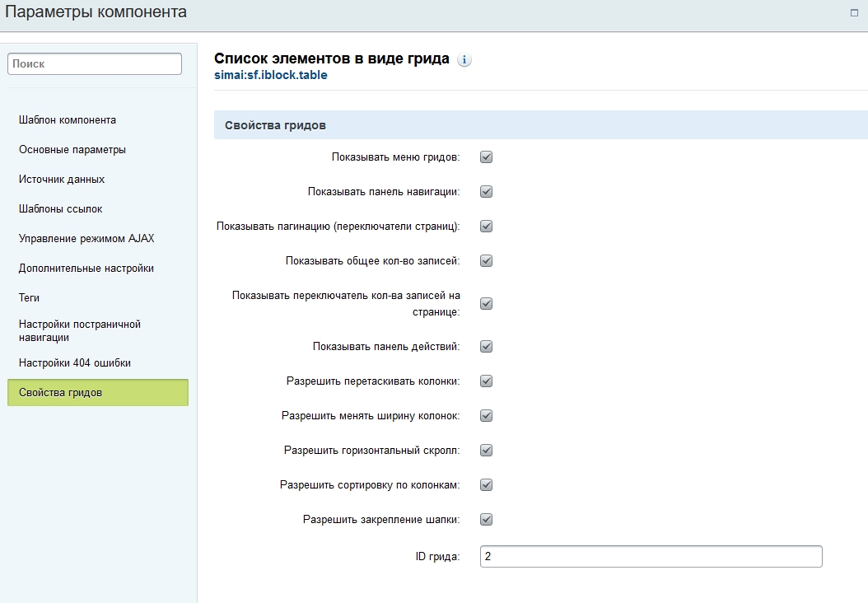Open "Управление режимом AJAX" section
Image resolution: width=868 pixels, height=603 pixels.
(86, 239)
